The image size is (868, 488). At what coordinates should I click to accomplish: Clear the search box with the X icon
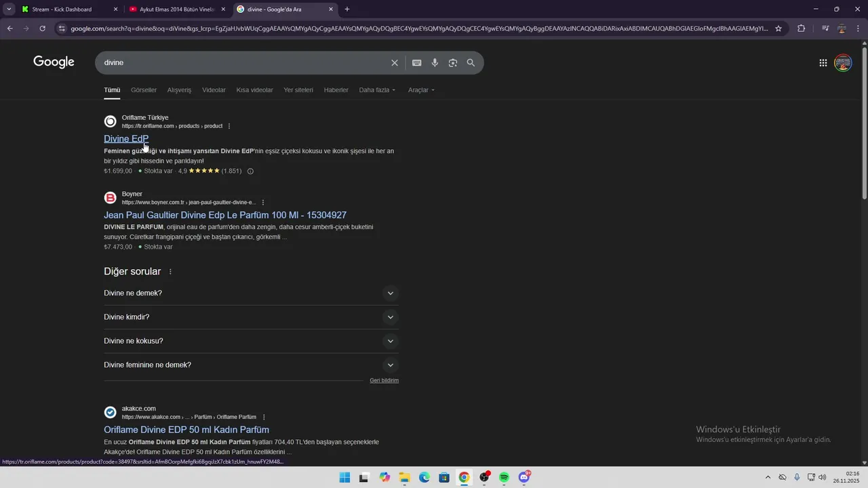pos(395,62)
